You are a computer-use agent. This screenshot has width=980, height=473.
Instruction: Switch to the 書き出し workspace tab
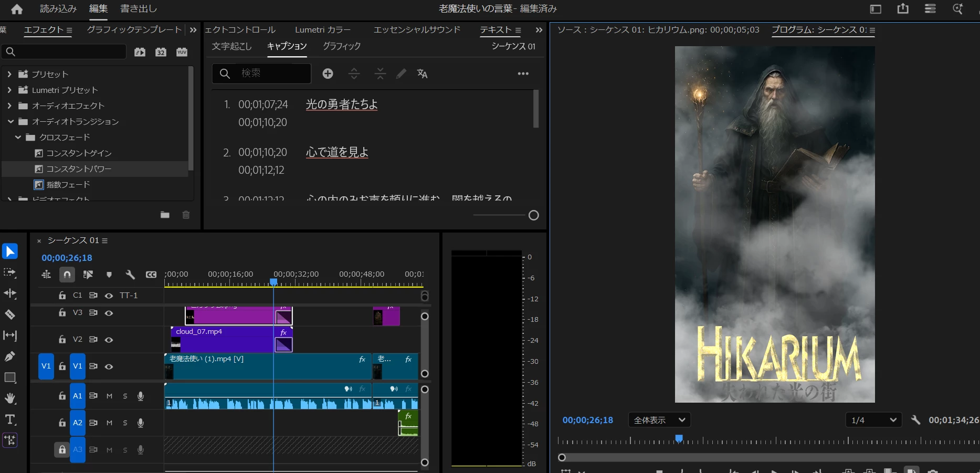pos(139,9)
